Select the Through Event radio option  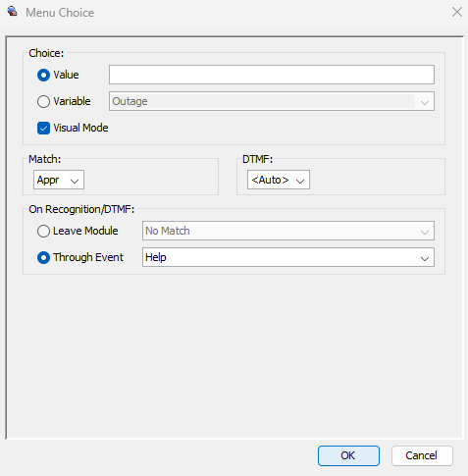click(43, 257)
